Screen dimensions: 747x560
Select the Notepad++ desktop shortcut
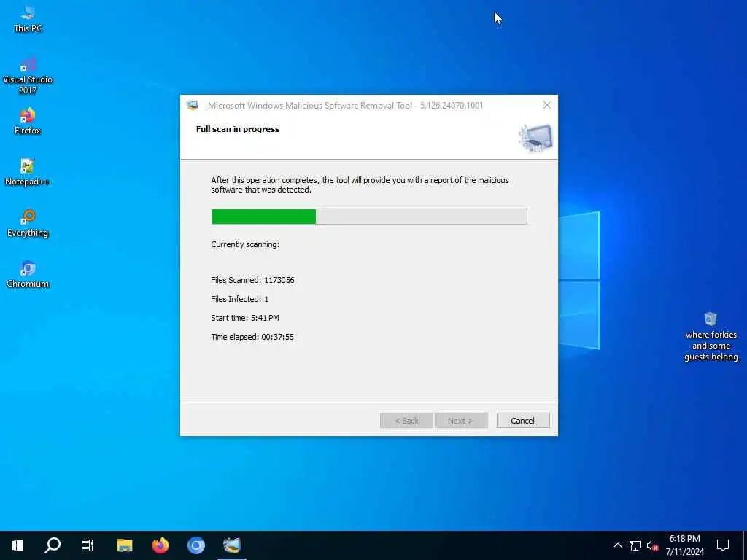28,172
